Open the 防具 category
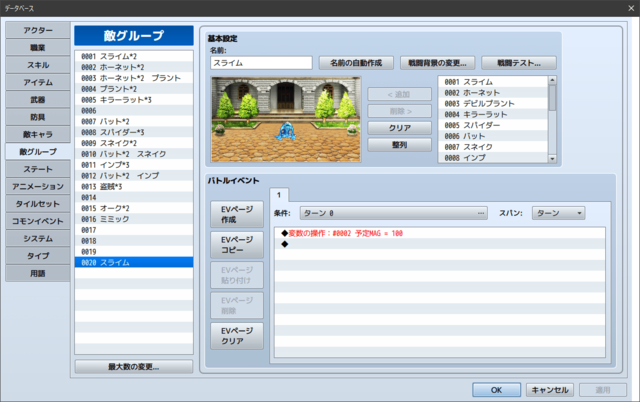The width and height of the screenshot is (640, 402). point(38,117)
